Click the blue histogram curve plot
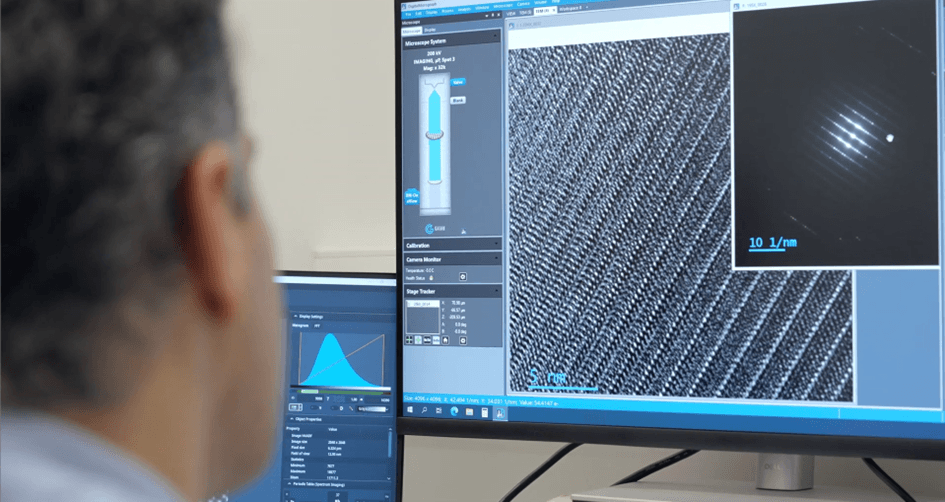Image resolution: width=945 pixels, height=502 pixels. click(341, 359)
